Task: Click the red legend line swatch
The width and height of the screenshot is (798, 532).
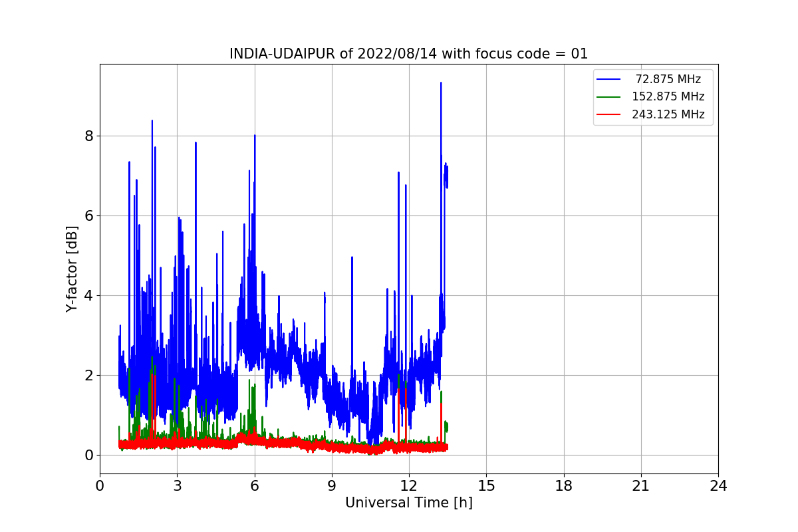Action: (609, 114)
